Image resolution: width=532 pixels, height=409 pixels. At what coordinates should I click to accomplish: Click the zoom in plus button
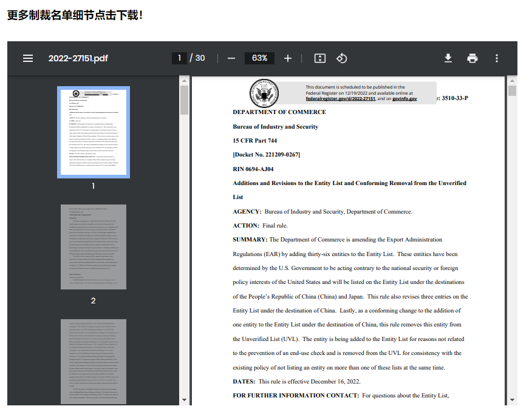click(288, 58)
